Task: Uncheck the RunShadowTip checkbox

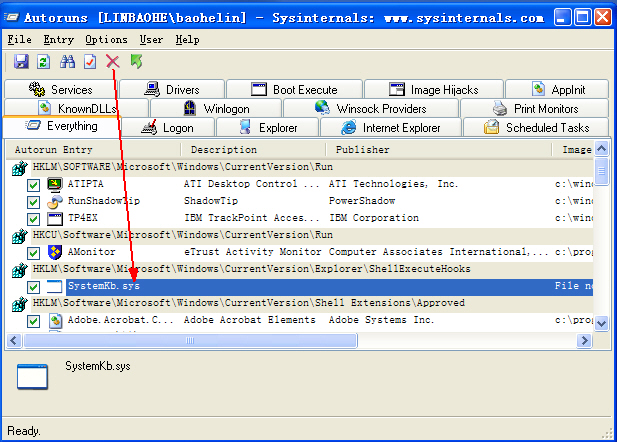Action: [33, 202]
